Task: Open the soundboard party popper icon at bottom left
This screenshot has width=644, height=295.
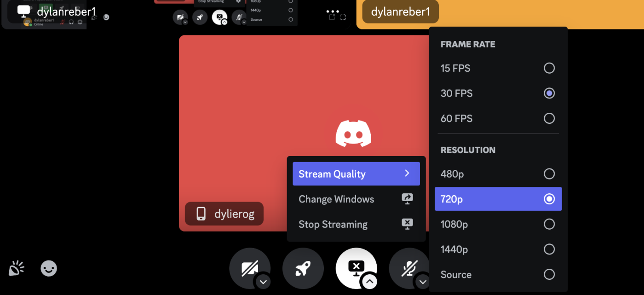Action: (x=17, y=268)
